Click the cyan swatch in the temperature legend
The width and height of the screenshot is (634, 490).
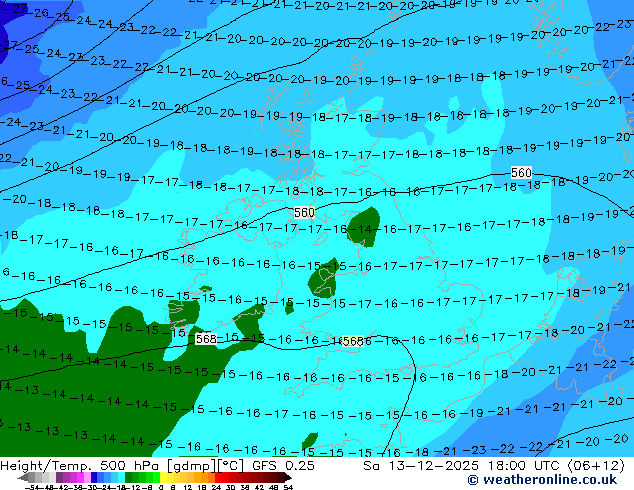point(121,477)
